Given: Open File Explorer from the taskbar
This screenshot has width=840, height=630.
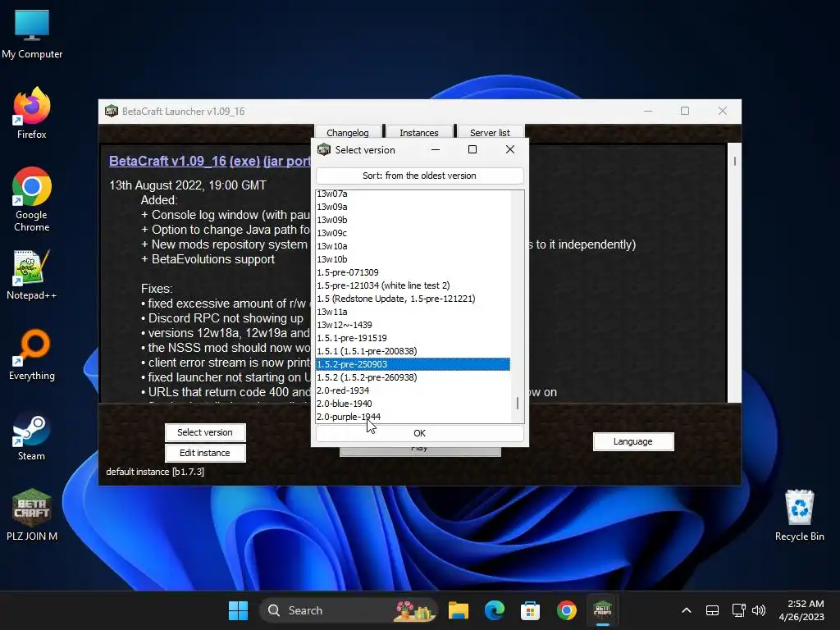Looking at the screenshot, I should tap(458, 610).
